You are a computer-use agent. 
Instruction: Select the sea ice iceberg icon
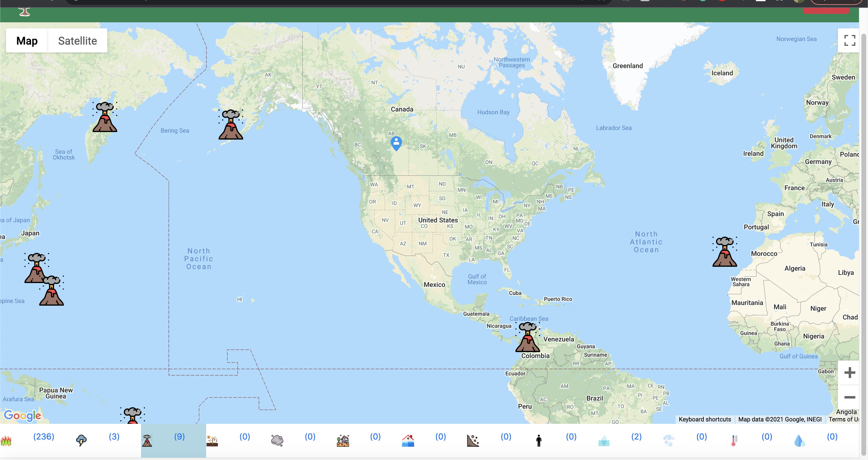(x=603, y=441)
